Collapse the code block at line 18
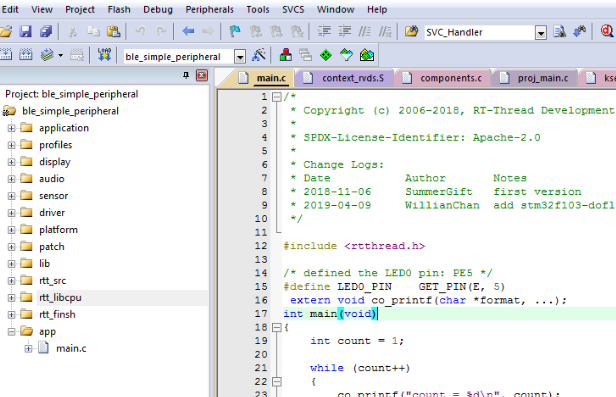The image size is (616, 397). pos(277,327)
